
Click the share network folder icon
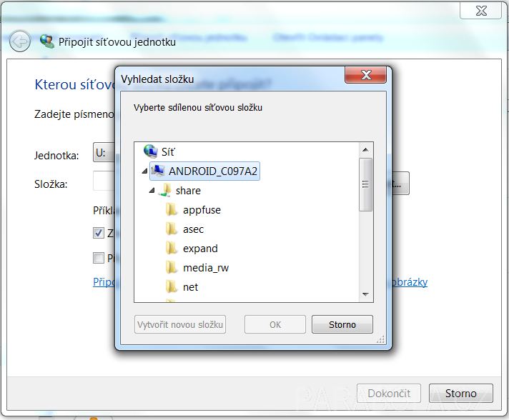pyautogui.click(x=165, y=190)
